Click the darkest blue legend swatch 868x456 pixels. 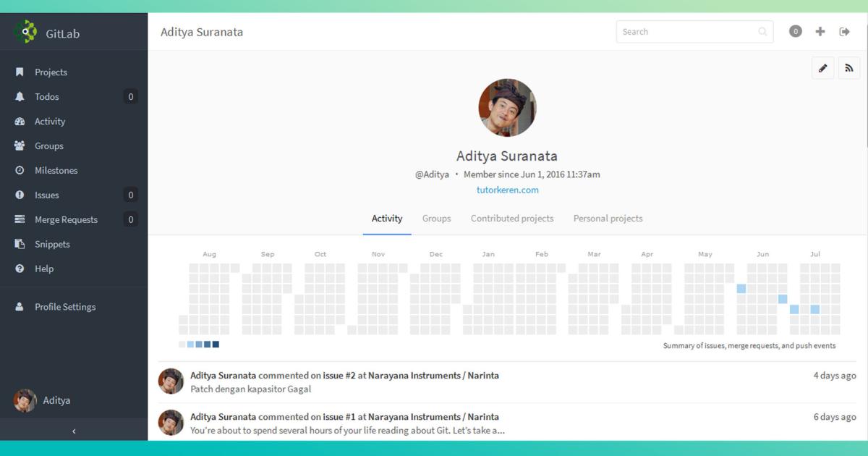[x=216, y=345]
